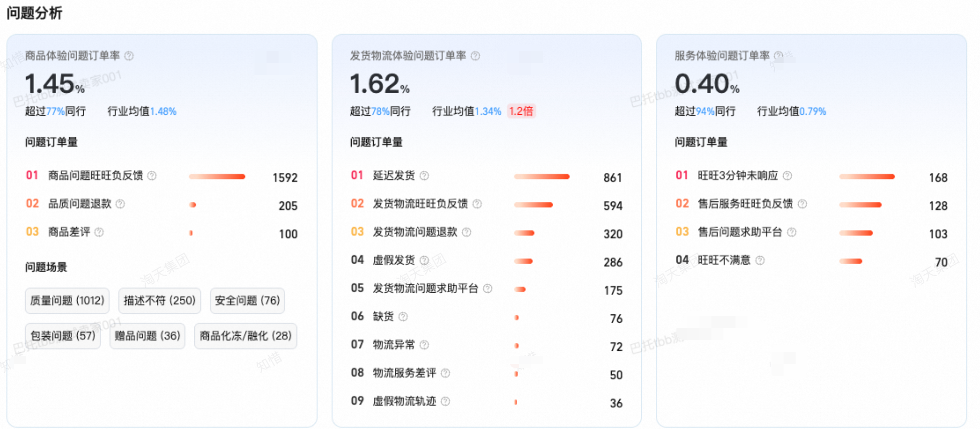Image resolution: width=980 pixels, height=429 pixels.
Task: Click help icon beside 商品体验问题订单率
Action: coord(129,56)
